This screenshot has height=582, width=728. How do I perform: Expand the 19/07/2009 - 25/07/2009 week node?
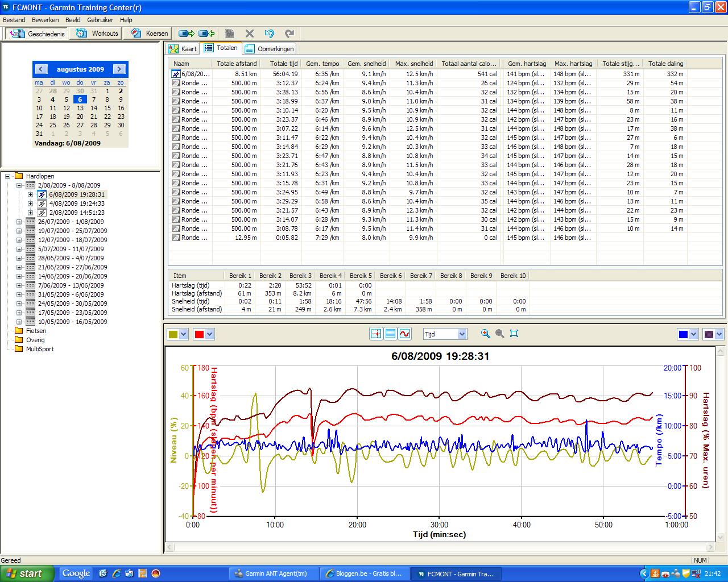tap(19, 231)
